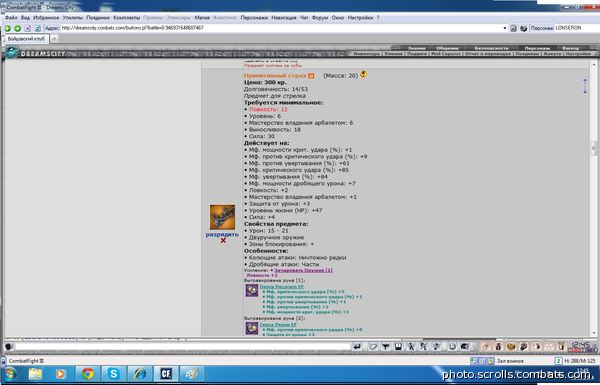Open a new tab with plus button
The image size is (600, 385).
pos(54,38)
